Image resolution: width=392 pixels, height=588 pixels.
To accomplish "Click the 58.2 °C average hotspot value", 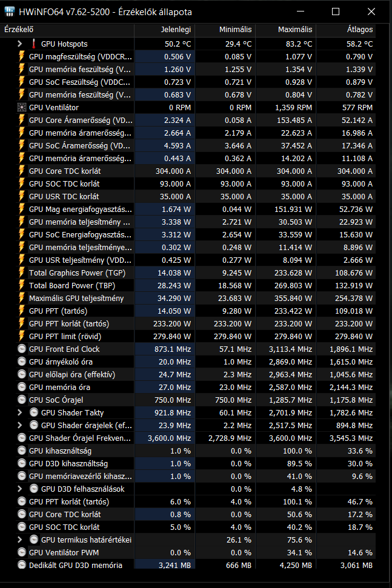I will coord(359,44).
